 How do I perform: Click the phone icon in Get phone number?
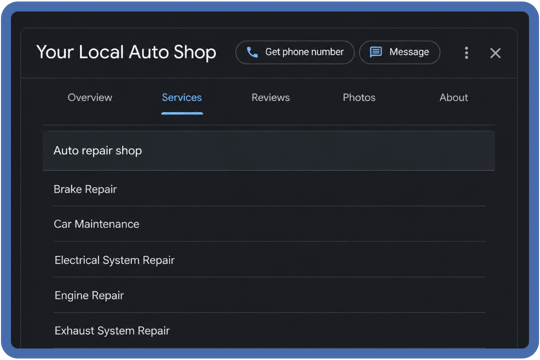point(252,52)
